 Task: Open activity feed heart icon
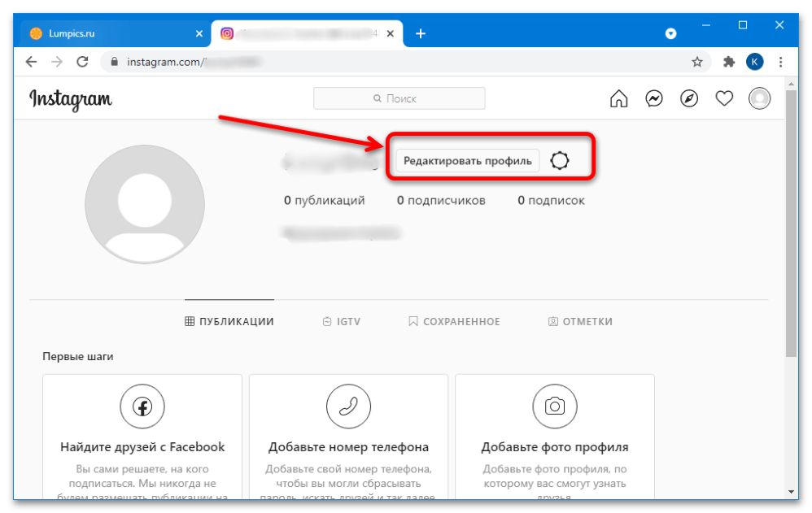point(724,99)
